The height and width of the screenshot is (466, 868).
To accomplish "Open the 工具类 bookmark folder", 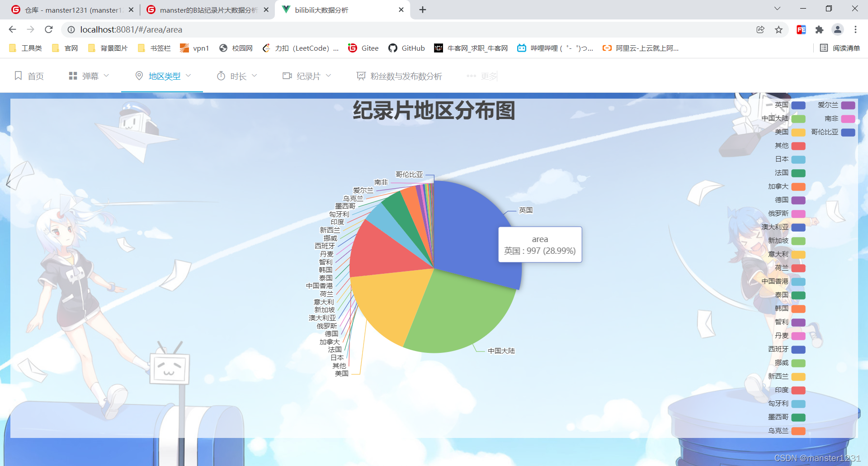I will coord(25,48).
